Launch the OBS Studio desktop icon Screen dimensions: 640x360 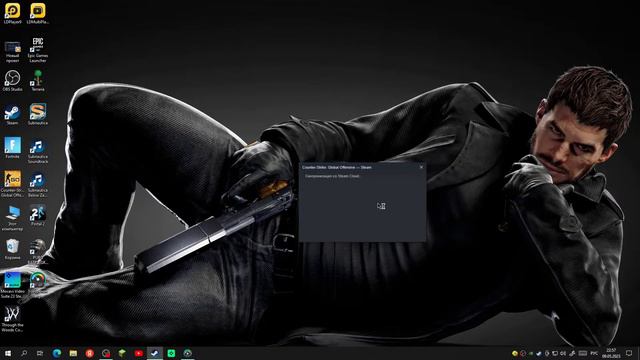point(13,81)
